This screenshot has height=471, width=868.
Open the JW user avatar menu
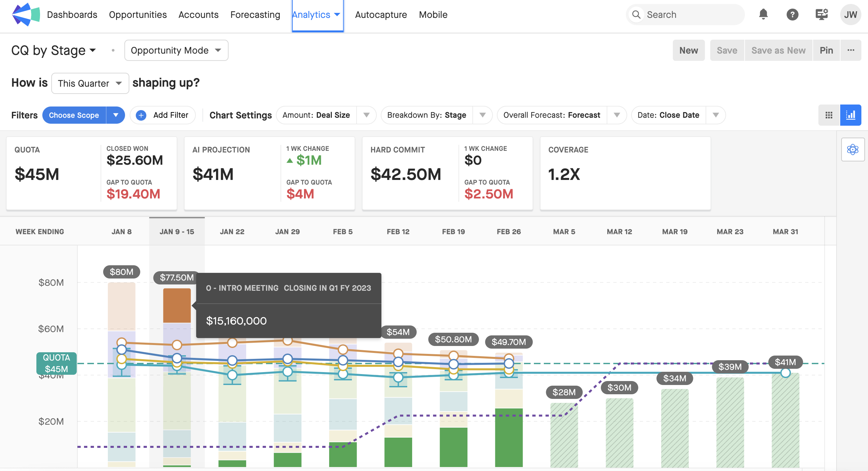tap(850, 15)
